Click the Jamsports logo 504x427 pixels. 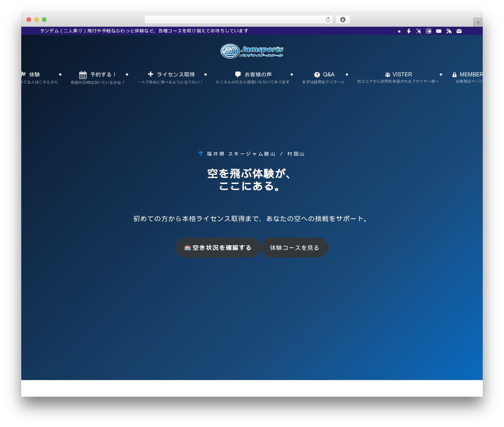pos(252,51)
